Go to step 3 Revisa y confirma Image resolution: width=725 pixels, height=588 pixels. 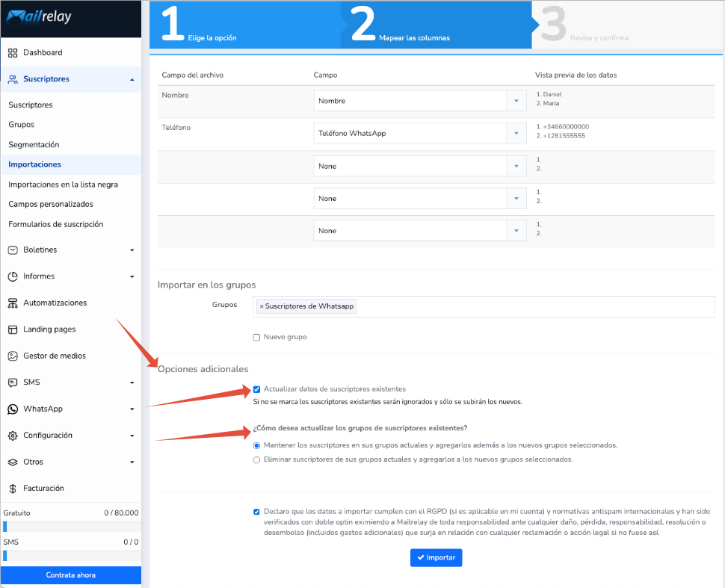point(628,24)
